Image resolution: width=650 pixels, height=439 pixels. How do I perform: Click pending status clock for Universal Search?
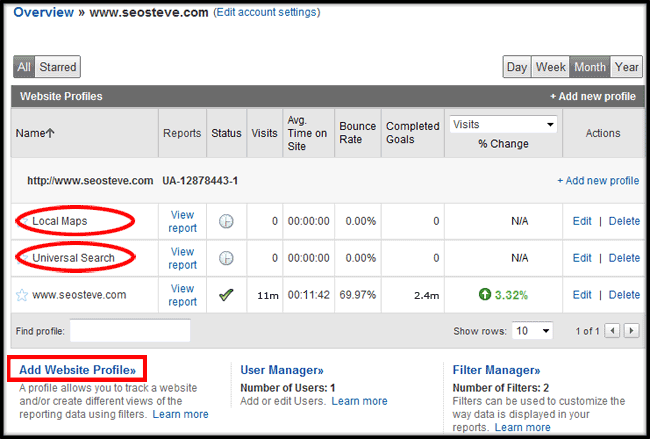pos(226,258)
